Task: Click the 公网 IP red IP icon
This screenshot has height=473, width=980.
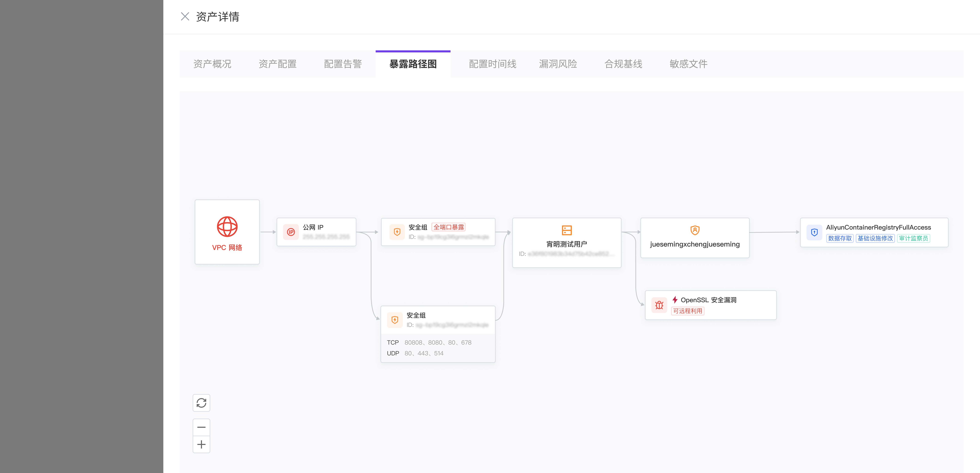Action: [x=291, y=232]
